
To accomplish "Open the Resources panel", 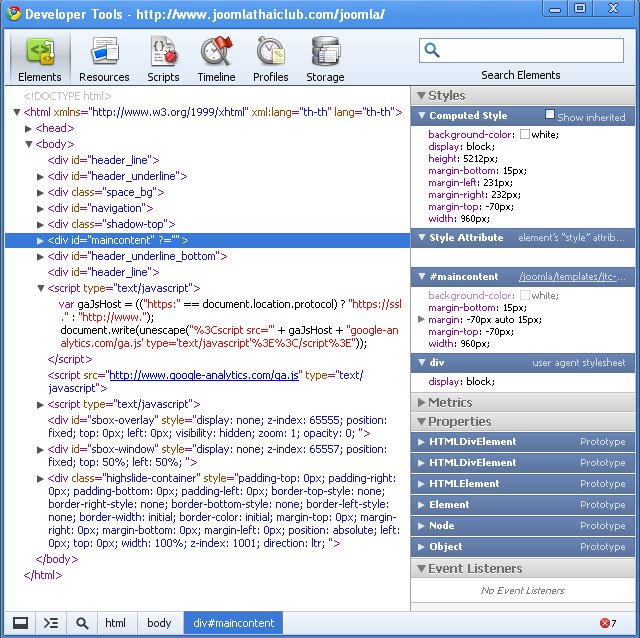I will point(104,59).
